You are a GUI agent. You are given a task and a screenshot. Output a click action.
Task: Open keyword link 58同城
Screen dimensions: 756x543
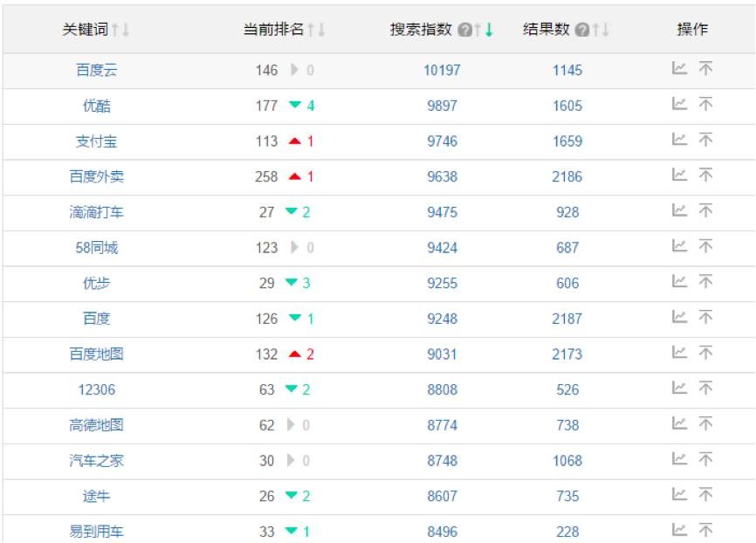point(96,248)
